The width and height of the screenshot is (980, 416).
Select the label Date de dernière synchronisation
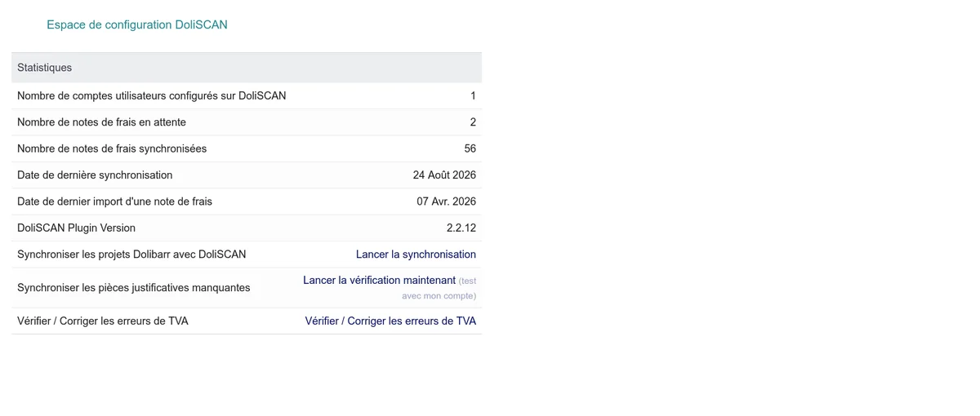tap(95, 175)
